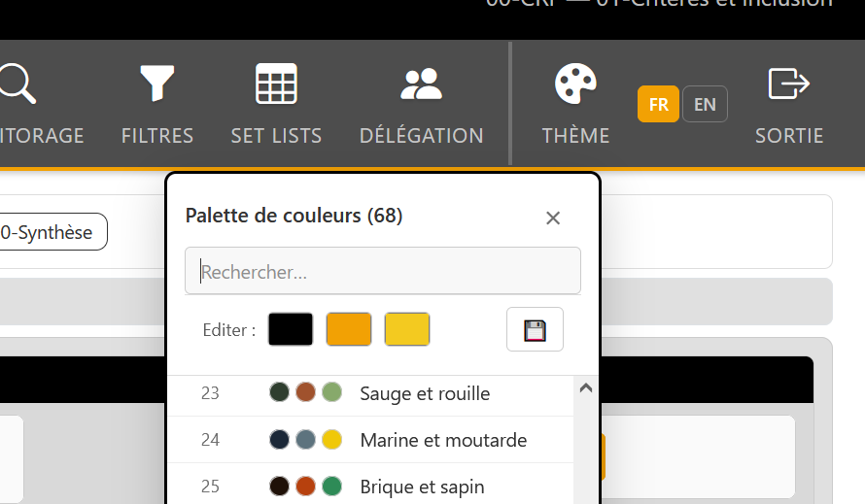Open the 0-Synthèse tab button

pyautogui.click(x=51, y=231)
